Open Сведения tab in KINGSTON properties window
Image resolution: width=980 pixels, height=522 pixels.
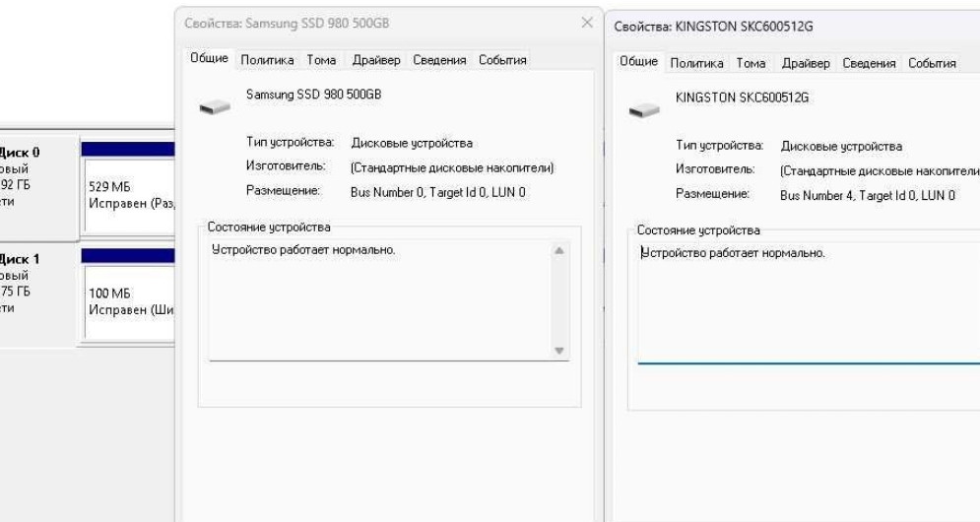click(869, 63)
